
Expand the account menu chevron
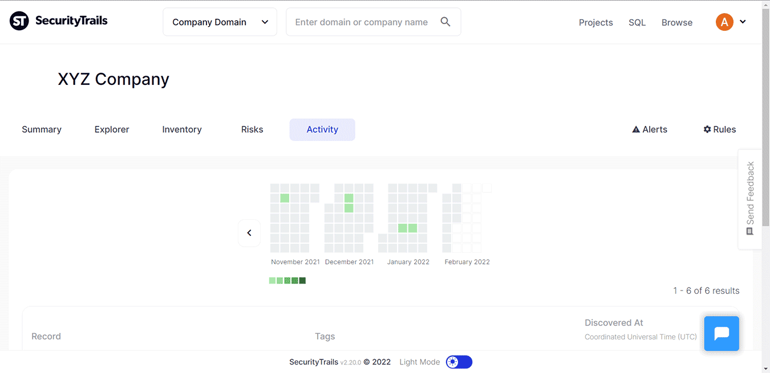tap(742, 22)
